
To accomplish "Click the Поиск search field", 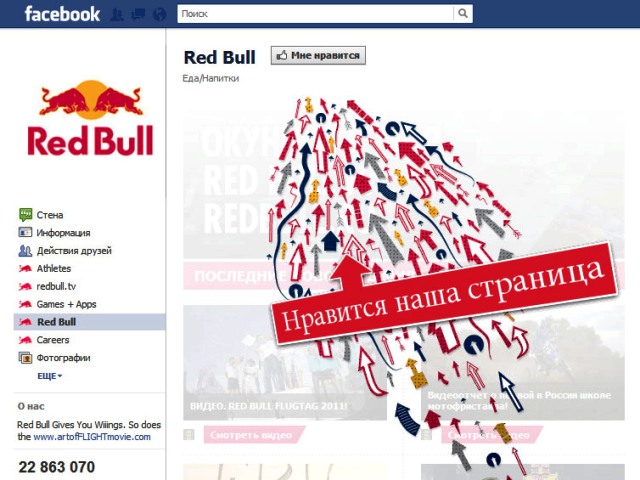I will (x=316, y=13).
